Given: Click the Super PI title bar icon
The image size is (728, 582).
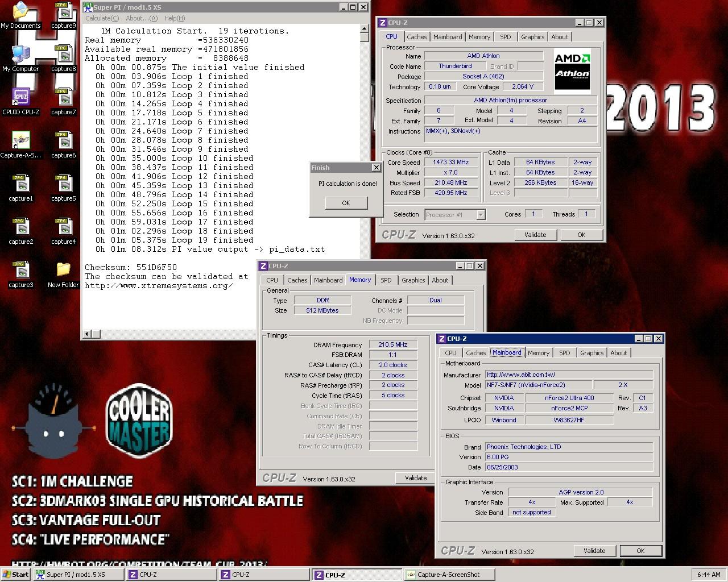Looking at the screenshot, I should 88,7.
